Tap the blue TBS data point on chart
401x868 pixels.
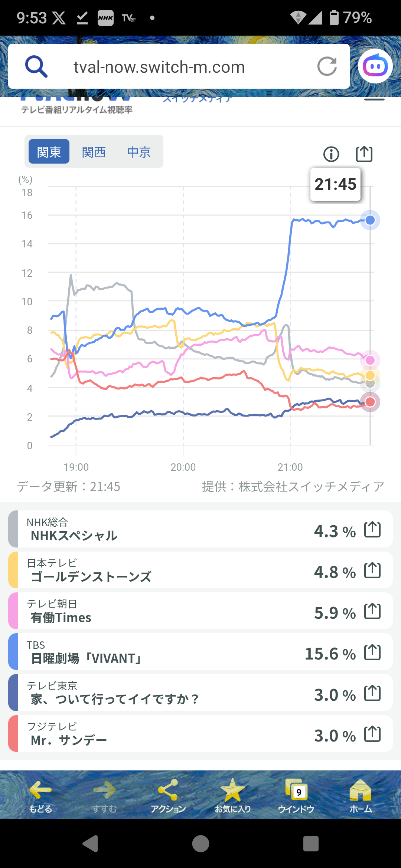click(x=370, y=220)
